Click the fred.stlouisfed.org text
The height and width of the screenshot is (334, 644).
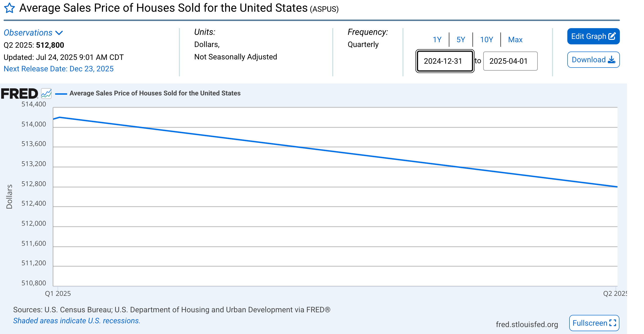pyautogui.click(x=526, y=324)
